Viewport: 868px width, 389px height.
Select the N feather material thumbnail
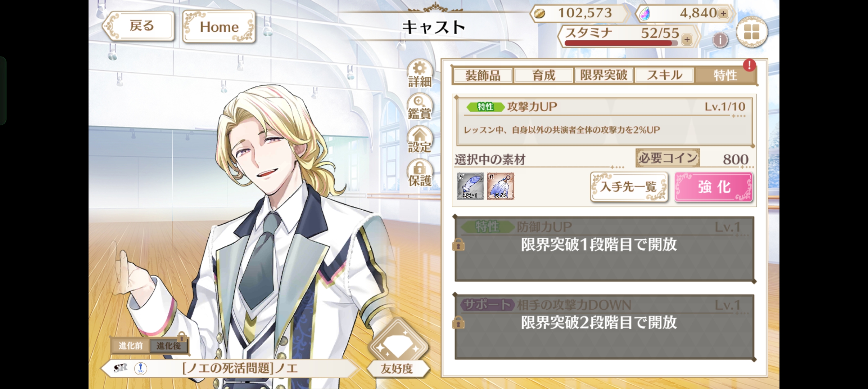pos(470,186)
